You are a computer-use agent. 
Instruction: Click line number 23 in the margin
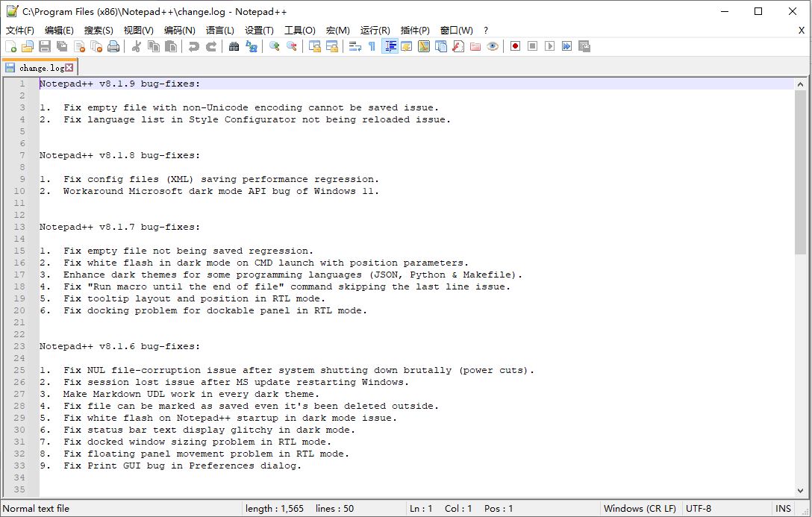pos(19,346)
